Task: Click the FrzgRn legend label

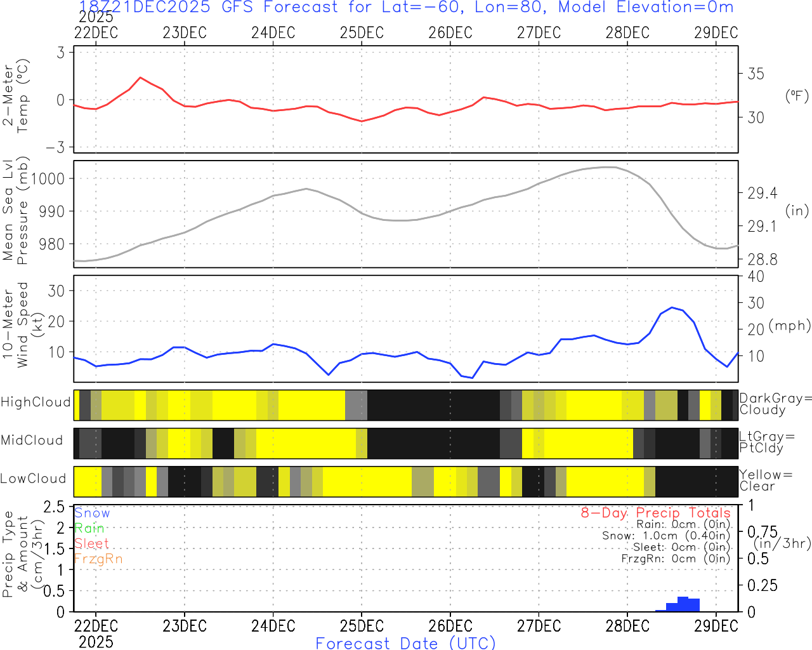Action: coord(98,559)
